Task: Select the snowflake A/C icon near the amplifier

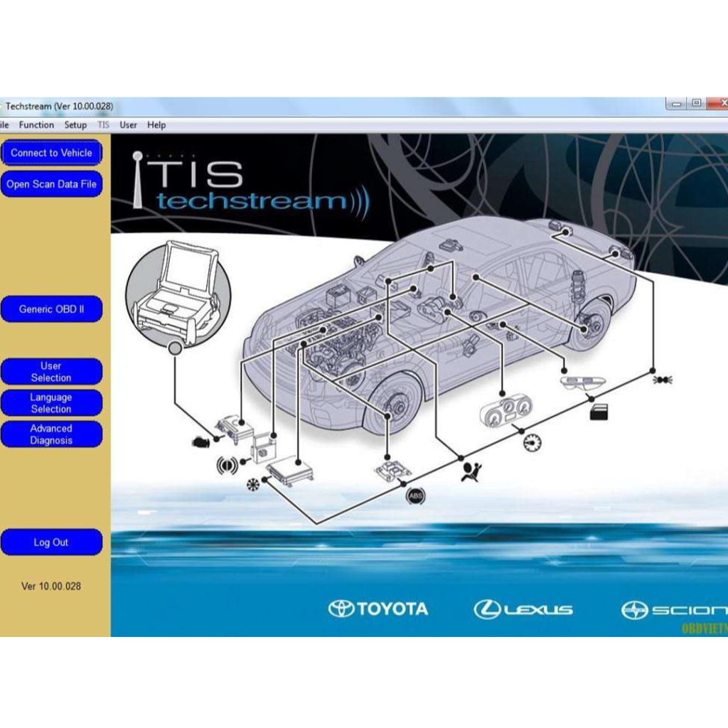Action: pos(254,484)
